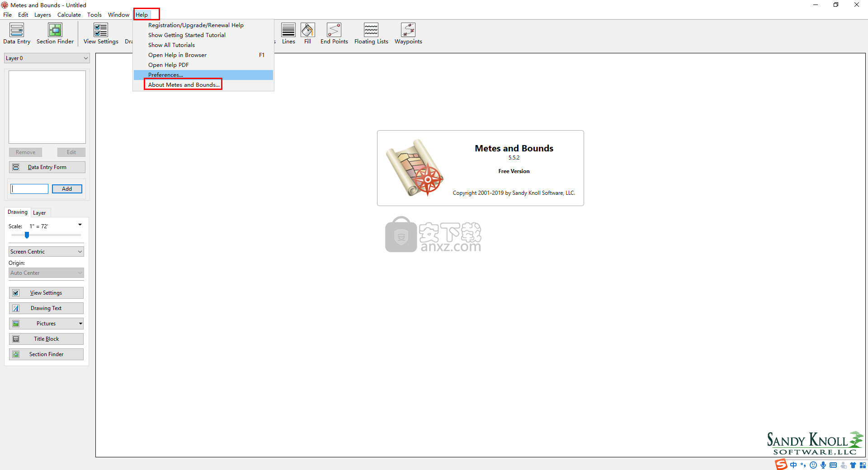The image size is (868, 470).
Task: Choose Show All Tutorials
Action: pyautogui.click(x=203, y=45)
